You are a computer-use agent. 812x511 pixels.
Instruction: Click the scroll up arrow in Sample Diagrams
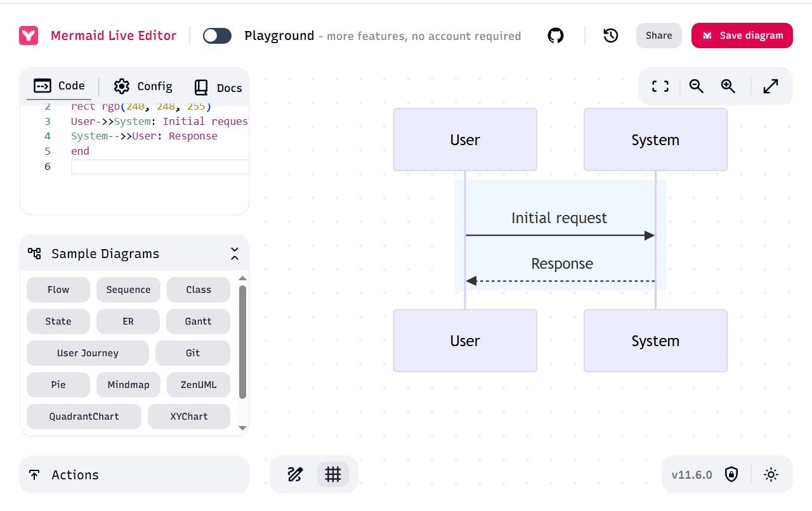tap(242, 278)
